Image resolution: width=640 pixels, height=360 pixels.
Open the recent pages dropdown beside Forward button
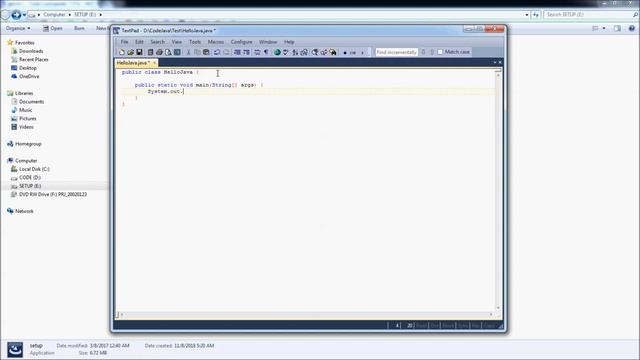(24, 15)
